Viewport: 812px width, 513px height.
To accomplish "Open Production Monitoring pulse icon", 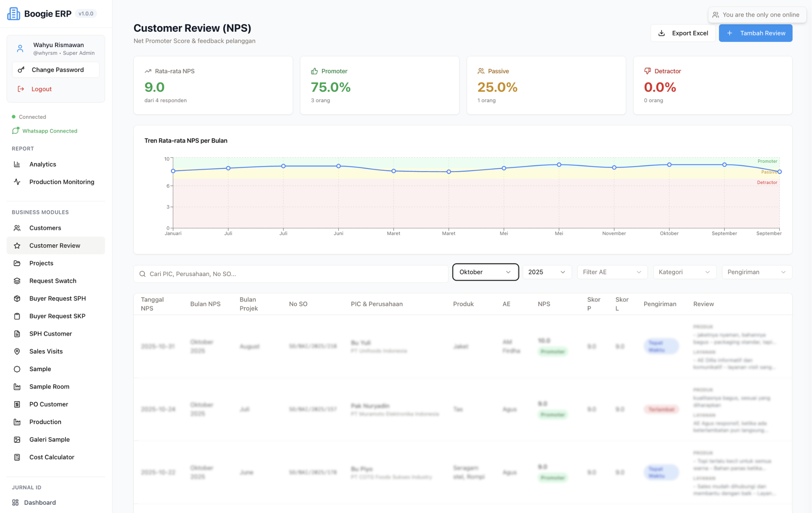I will [17, 182].
